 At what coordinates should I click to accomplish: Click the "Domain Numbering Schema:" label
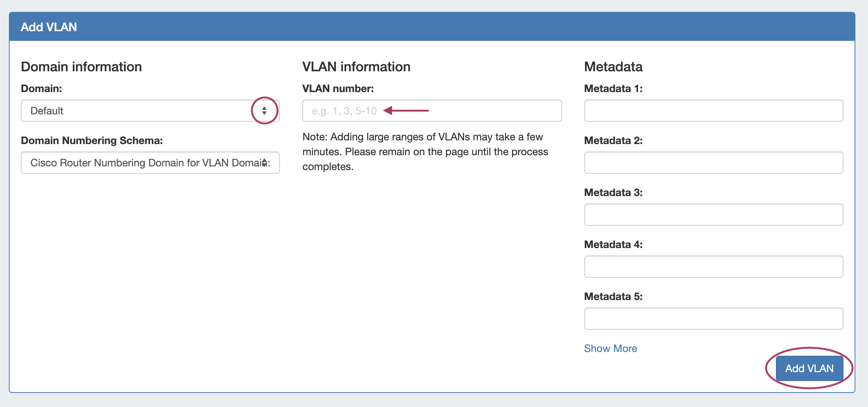(x=92, y=140)
